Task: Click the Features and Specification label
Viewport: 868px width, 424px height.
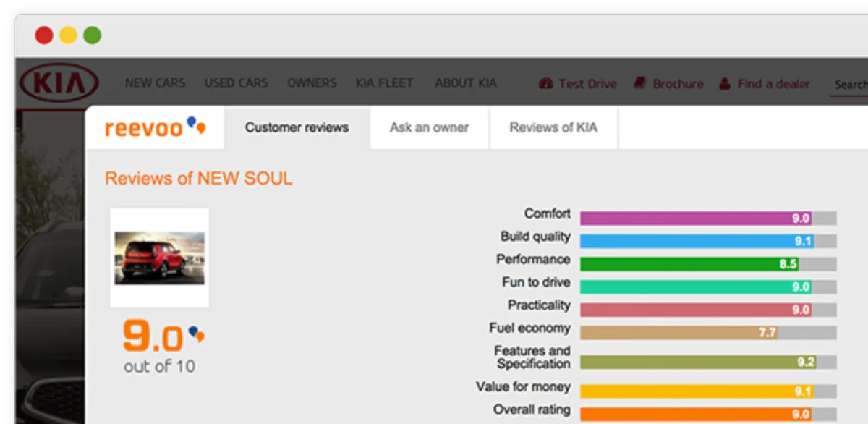Action: (532, 357)
